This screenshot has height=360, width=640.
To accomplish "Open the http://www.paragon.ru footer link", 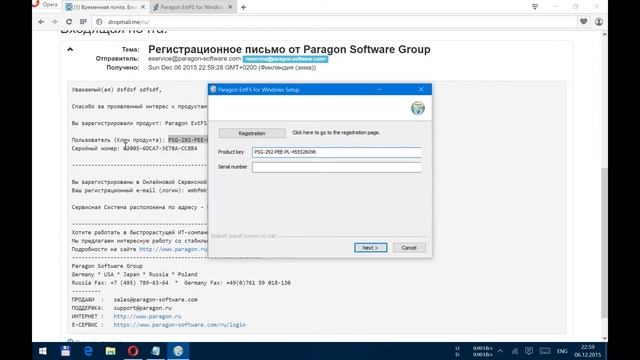I will click(x=147, y=316).
